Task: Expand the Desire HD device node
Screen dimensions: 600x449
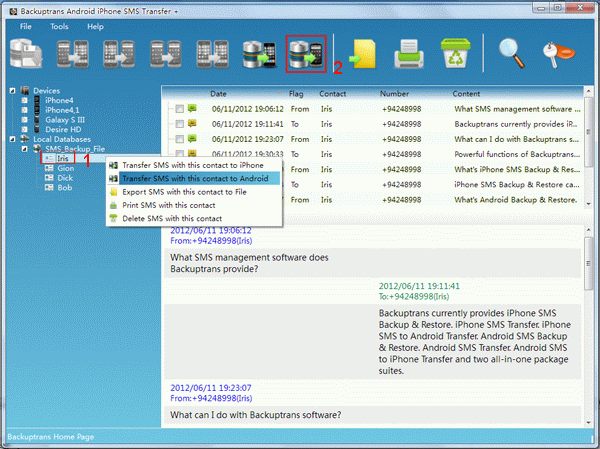Action: point(24,129)
